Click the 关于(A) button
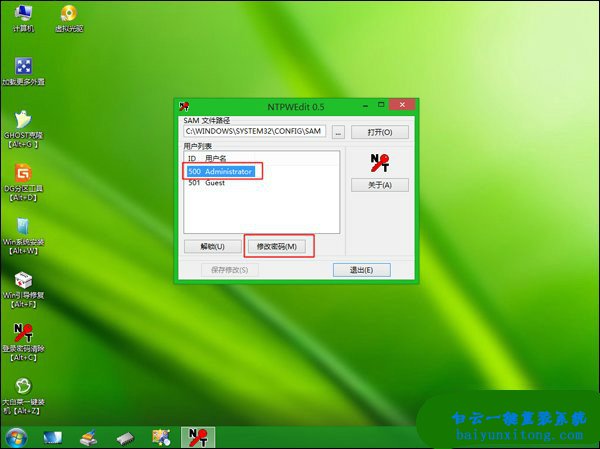Viewport: 600px width, 449px height. click(380, 185)
